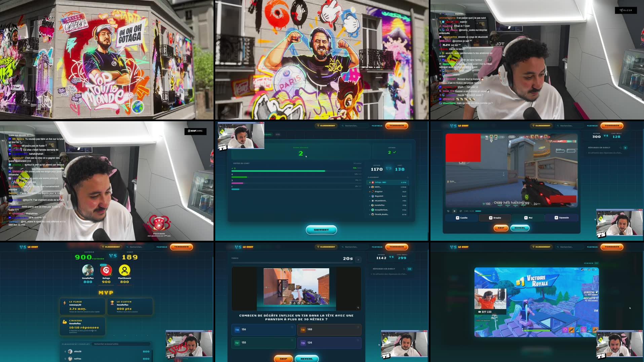Screen dimensions: 644x362
Task: Open Classement in the vote results panel
Action: [326, 126]
